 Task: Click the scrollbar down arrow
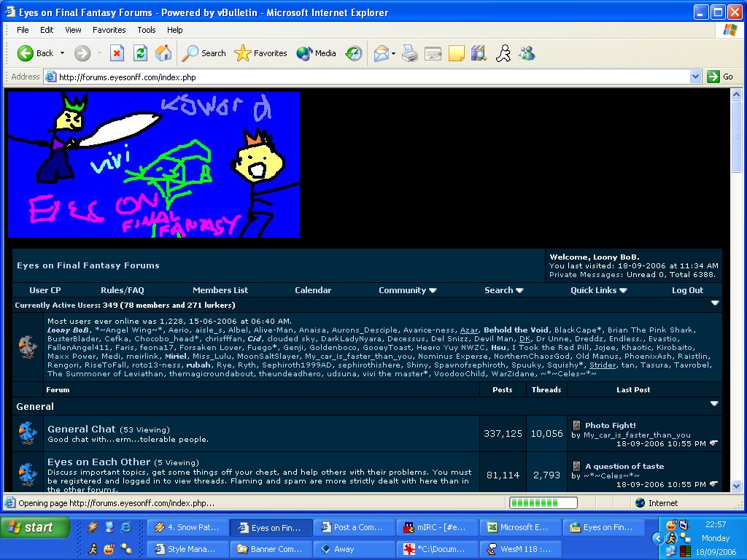[x=737, y=486]
